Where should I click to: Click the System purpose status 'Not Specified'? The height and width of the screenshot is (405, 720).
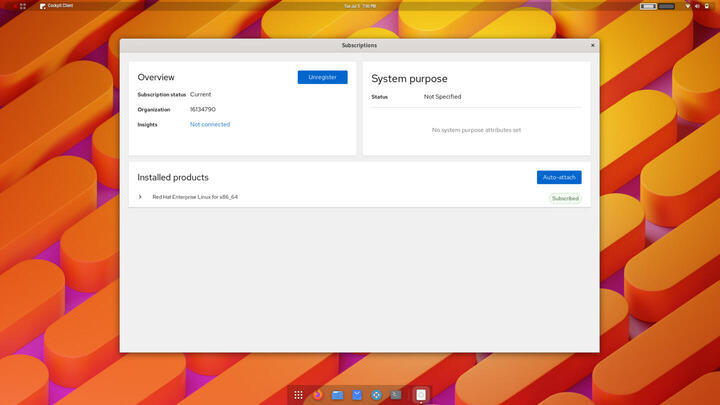coord(442,96)
